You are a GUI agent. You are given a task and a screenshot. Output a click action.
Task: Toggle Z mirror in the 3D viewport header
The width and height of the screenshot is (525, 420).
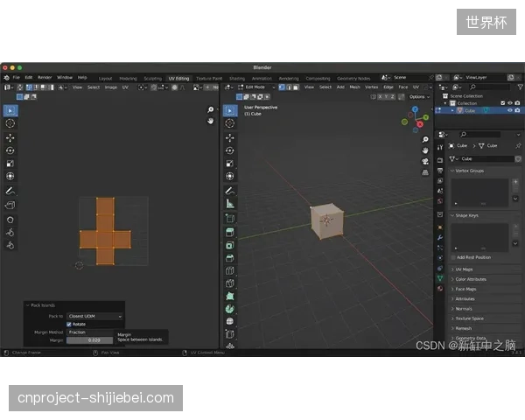(x=392, y=97)
